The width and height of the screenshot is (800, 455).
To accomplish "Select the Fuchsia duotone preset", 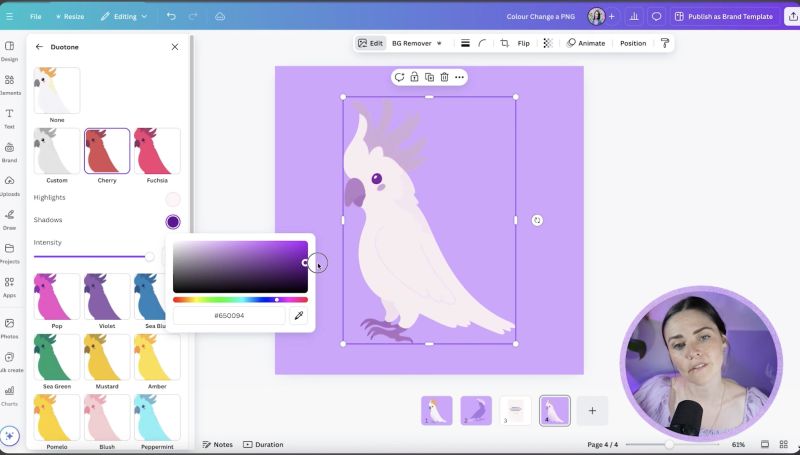I will click(x=157, y=151).
